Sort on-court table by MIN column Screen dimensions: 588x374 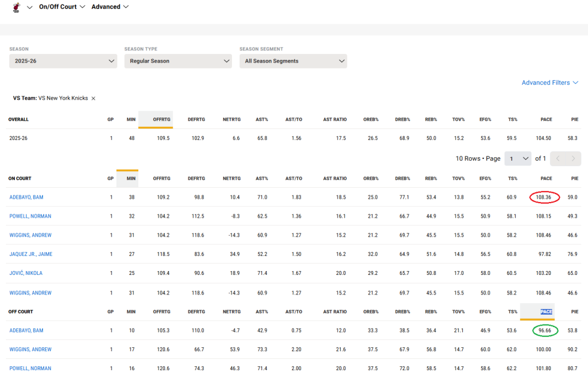click(x=131, y=179)
